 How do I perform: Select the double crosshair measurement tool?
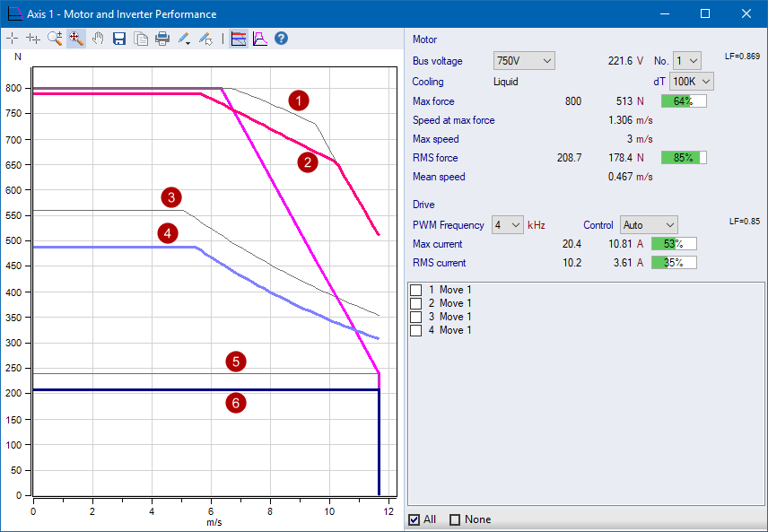[x=33, y=39]
